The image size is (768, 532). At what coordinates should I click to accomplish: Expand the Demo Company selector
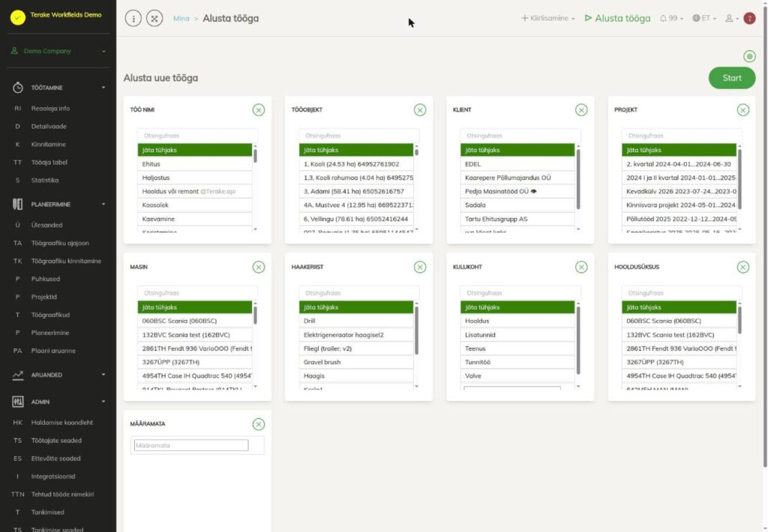coord(58,51)
